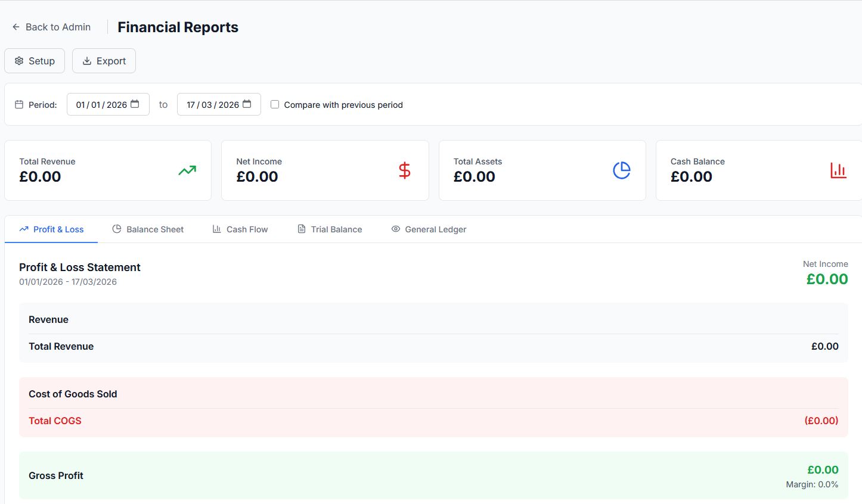
Task: Click the blue pie chart icon in Total Assets card
Action: [622, 170]
